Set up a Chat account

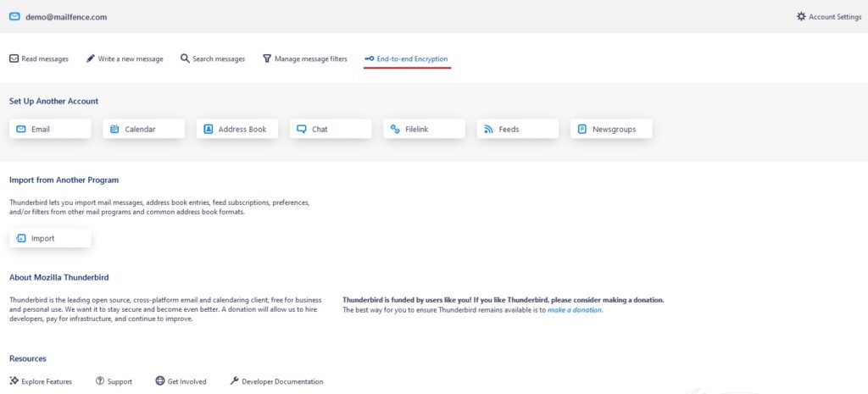pyautogui.click(x=331, y=129)
